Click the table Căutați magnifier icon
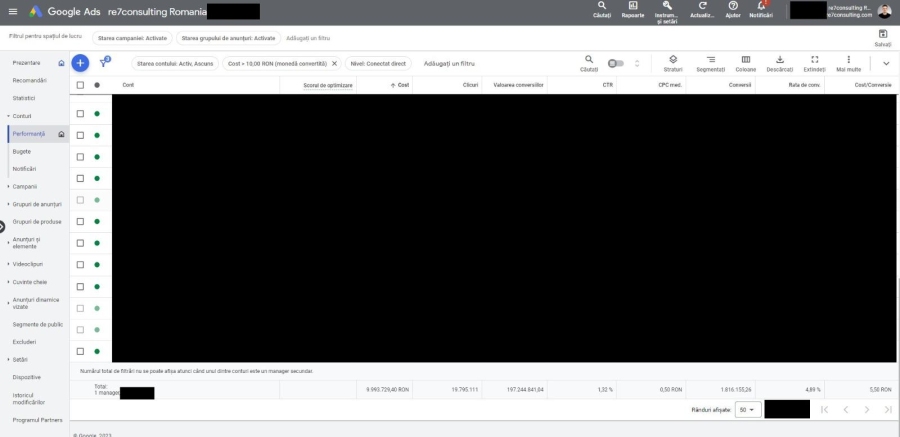The width and height of the screenshot is (900, 437). click(x=589, y=59)
